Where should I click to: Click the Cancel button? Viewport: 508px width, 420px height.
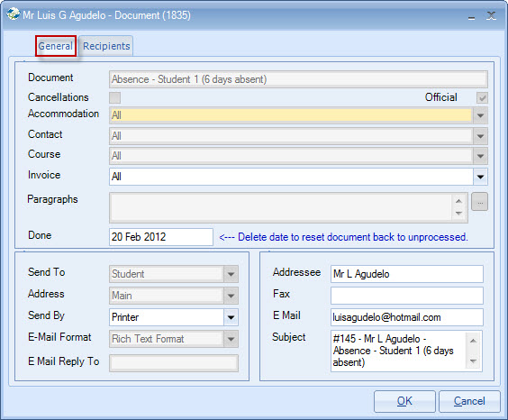[x=469, y=401]
